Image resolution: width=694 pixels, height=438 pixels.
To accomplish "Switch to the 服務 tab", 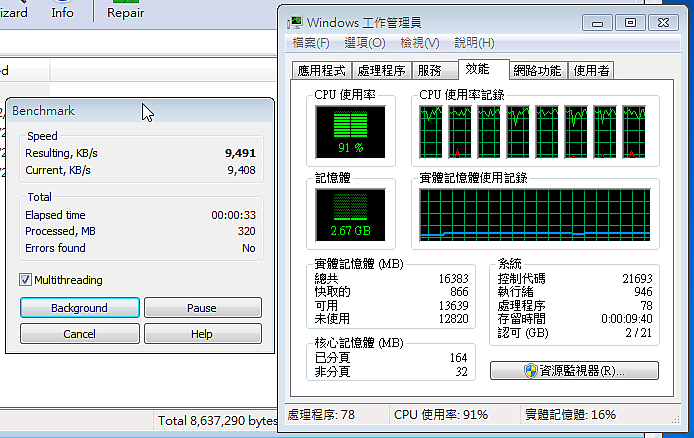I will (434, 71).
